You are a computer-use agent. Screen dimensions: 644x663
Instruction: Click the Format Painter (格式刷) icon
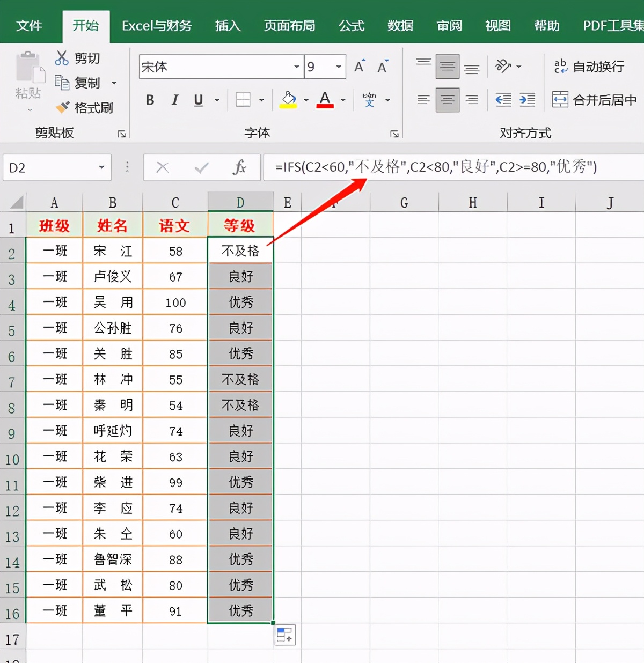[63, 108]
